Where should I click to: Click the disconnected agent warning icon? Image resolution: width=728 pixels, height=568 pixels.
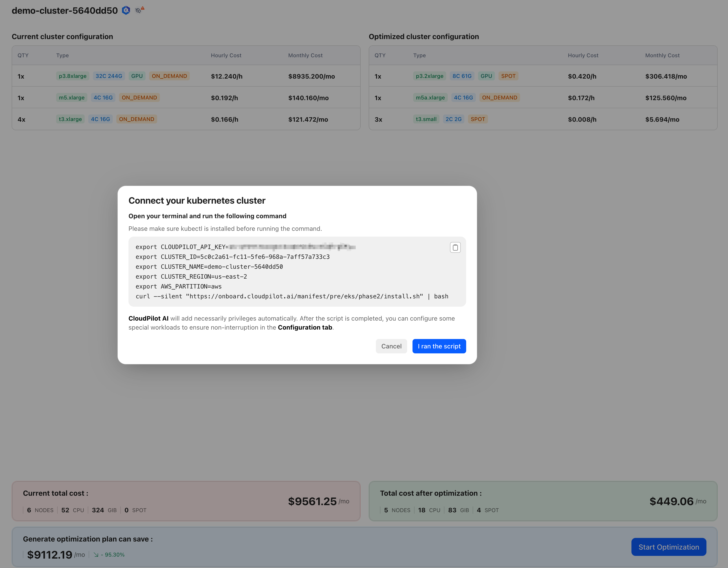[x=139, y=10]
